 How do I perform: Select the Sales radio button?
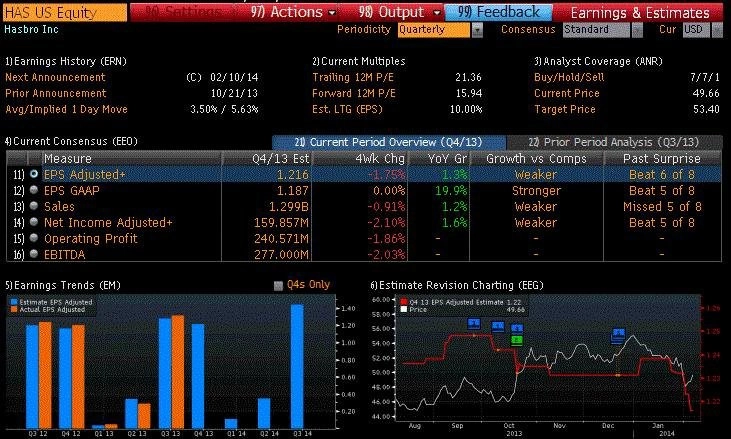34,206
